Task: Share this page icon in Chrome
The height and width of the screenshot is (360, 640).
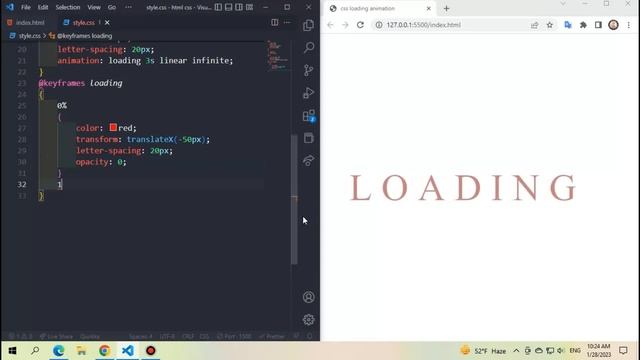Action: coord(534,25)
